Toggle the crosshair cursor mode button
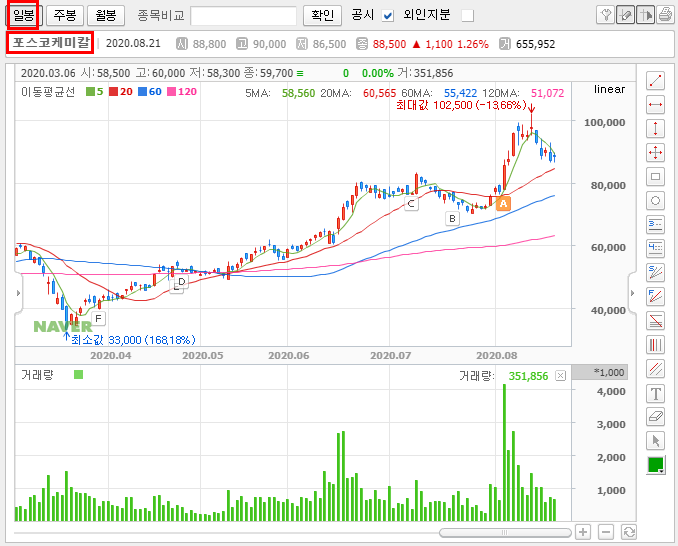 pyautogui.click(x=645, y=16)
